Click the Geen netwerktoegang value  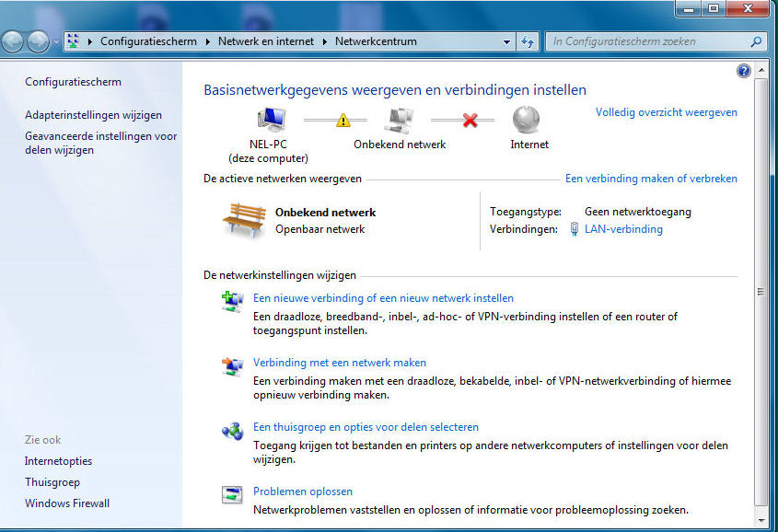637,212
